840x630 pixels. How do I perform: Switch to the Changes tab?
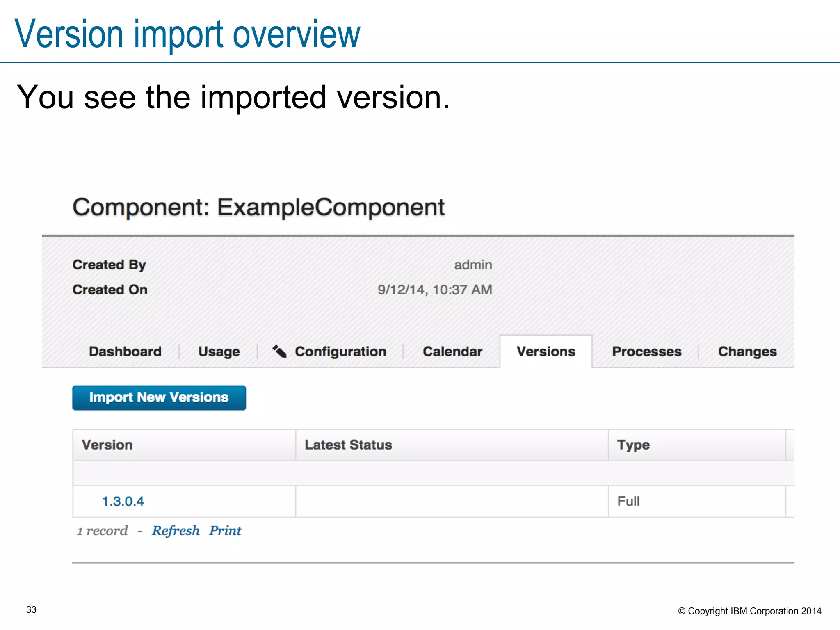(747, 352)
